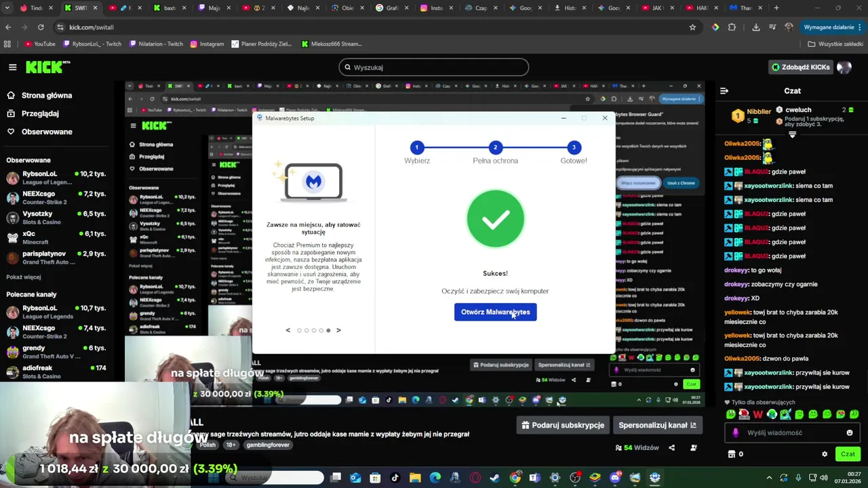Screen dimensions: 868x488
Task: Open Microsoft Teams from the taskbar
Action: 535,478
